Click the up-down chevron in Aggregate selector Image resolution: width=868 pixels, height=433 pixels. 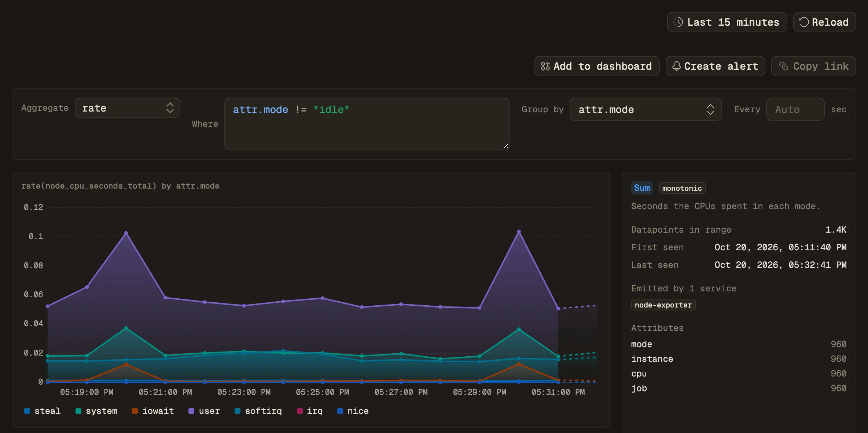(x=170, y=108)
